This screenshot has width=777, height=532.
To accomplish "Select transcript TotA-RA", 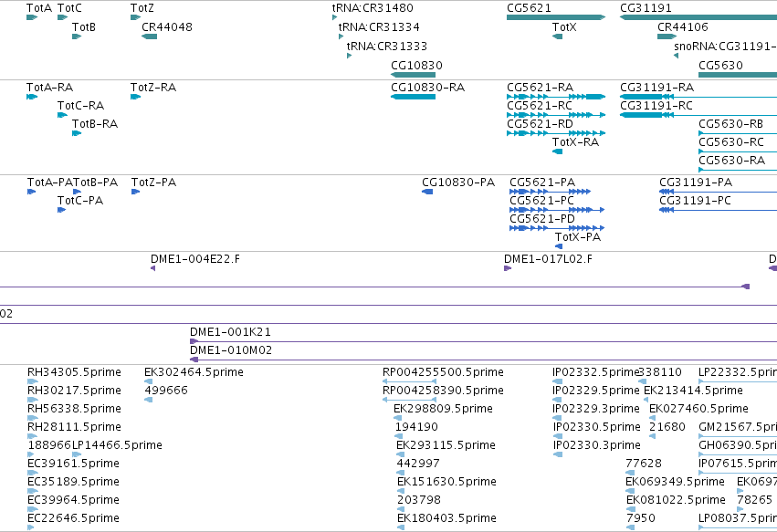I will tap(32, 97).
